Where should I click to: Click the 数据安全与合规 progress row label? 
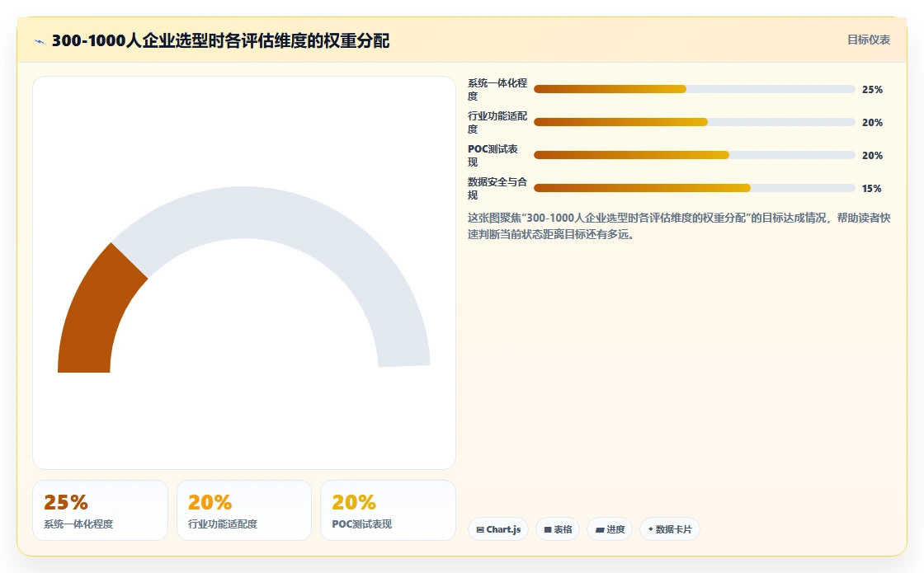pyautogui.click(x=497, y=189)
